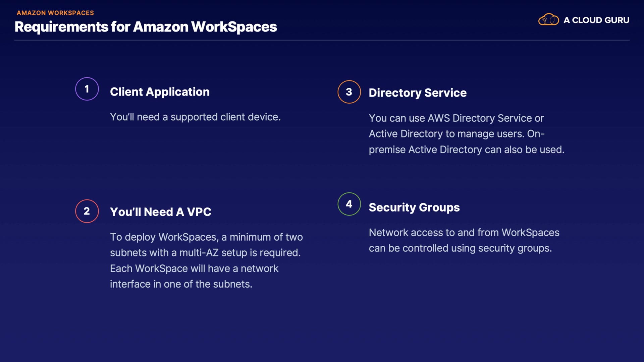This screenshot has width=644, height=362.
Task: Click the green circled number 4 icon
Action: [x=349, y=204]
